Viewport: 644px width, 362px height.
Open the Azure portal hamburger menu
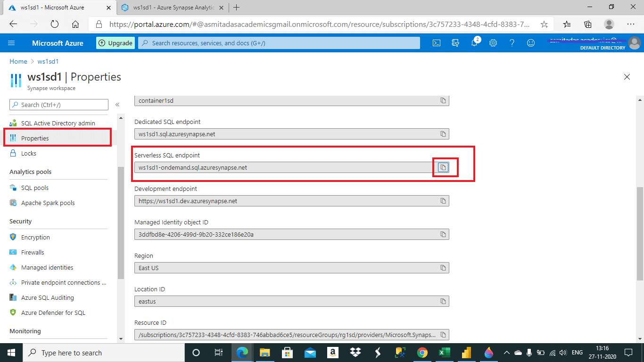click(12, 43)
